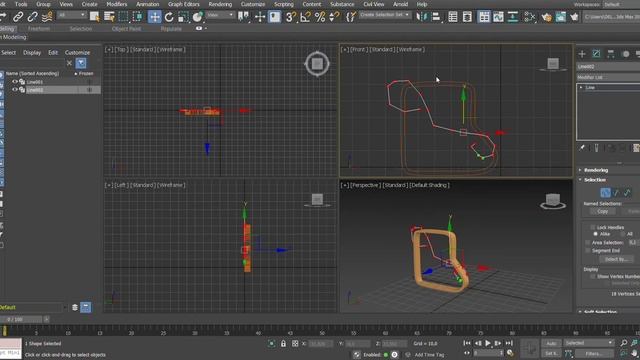The image size is (640, 360).
Task: Switch to Object Paint ribbon tab
Action: 127,29
